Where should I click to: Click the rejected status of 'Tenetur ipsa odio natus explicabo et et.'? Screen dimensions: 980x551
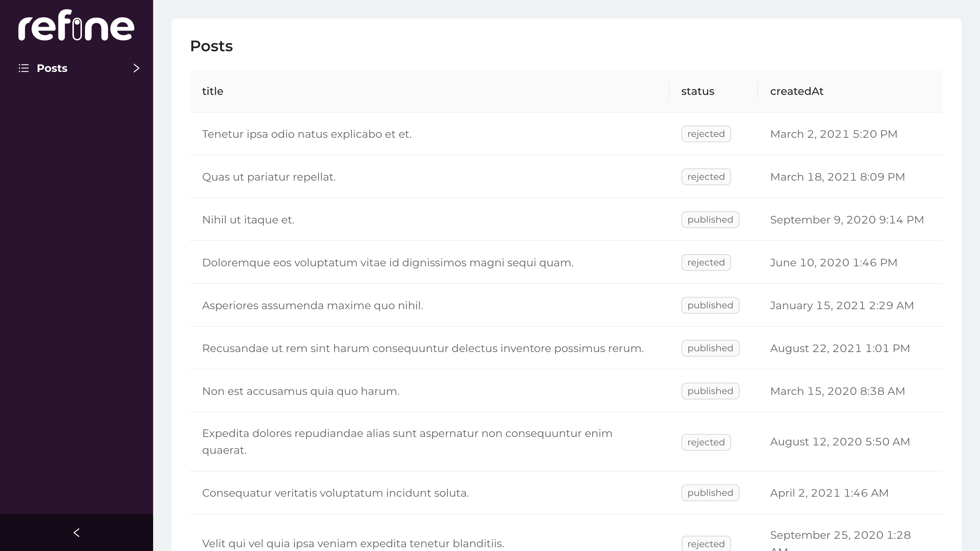[706, 134]
